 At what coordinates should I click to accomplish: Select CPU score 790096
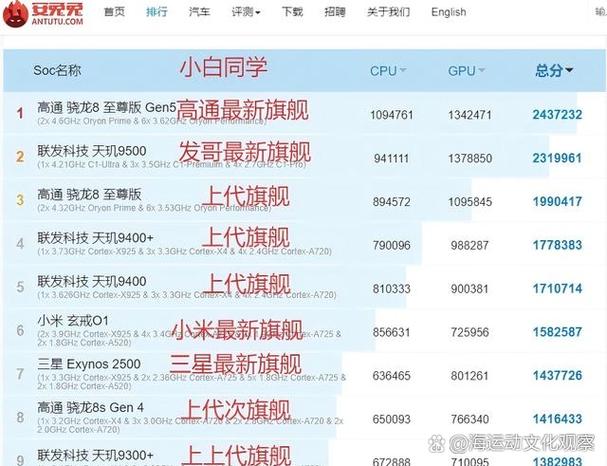point(391,245)
